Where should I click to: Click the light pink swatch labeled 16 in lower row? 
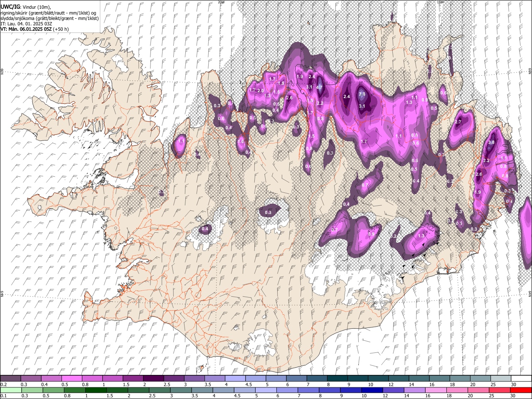click(436, 390)
